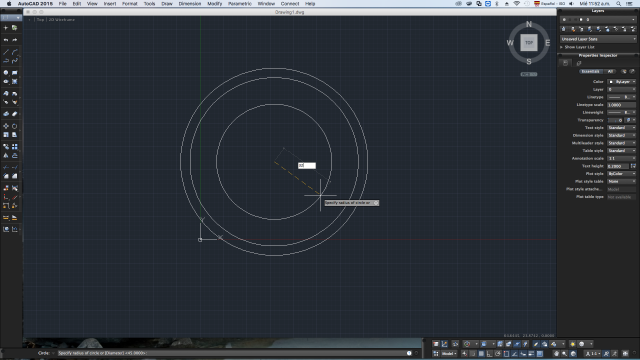Open the Parametric menu

click(240, 4)
